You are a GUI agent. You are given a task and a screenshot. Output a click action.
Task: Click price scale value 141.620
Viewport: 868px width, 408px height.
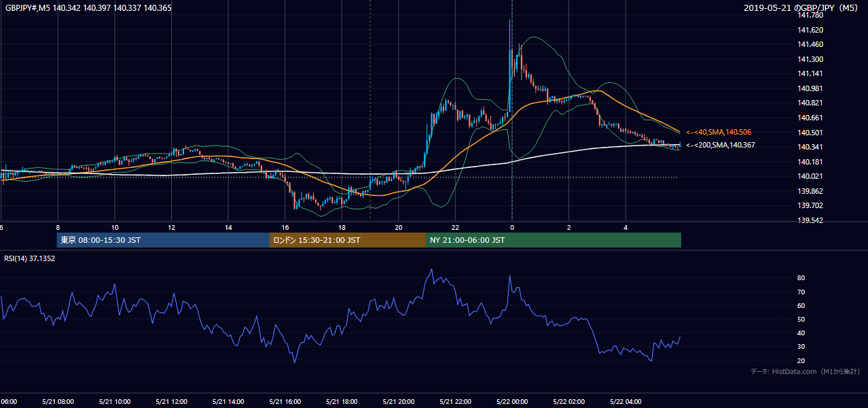(810, 30)
